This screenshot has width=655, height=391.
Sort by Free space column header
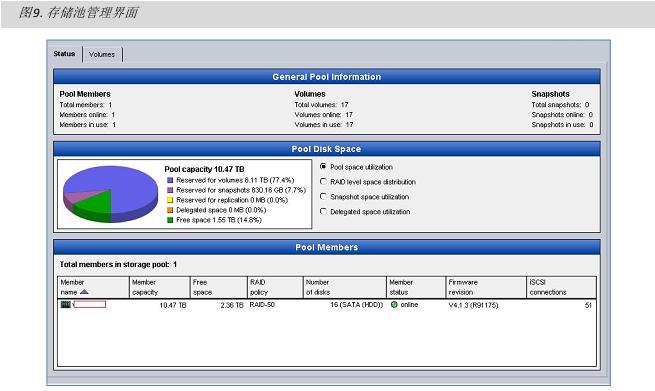(x=218, y=287)
